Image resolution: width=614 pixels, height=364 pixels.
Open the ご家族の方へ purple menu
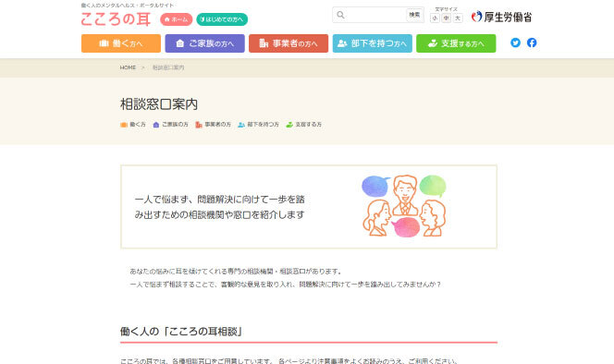204,43
